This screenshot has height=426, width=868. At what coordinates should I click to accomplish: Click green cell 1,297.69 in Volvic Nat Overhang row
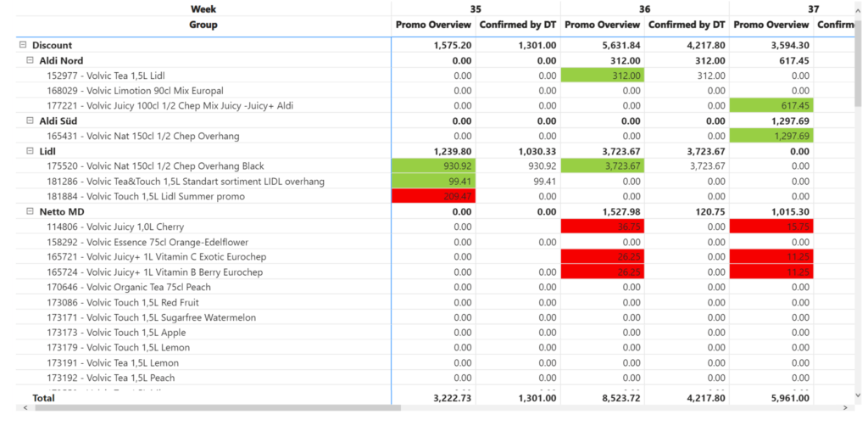pos(771,136)
